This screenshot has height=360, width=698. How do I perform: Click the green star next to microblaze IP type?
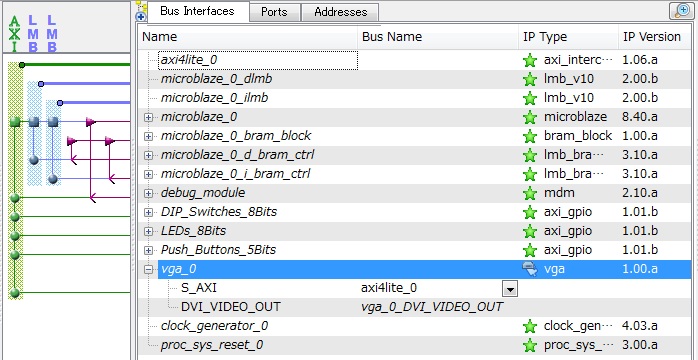pyautogui.click(x=530, y=117)
